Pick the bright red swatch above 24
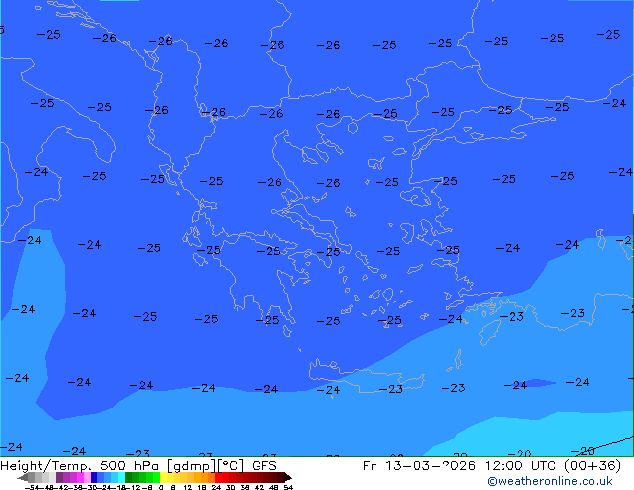Image resolution: width=634 pixels, height=490 pixels. point(218,477)
